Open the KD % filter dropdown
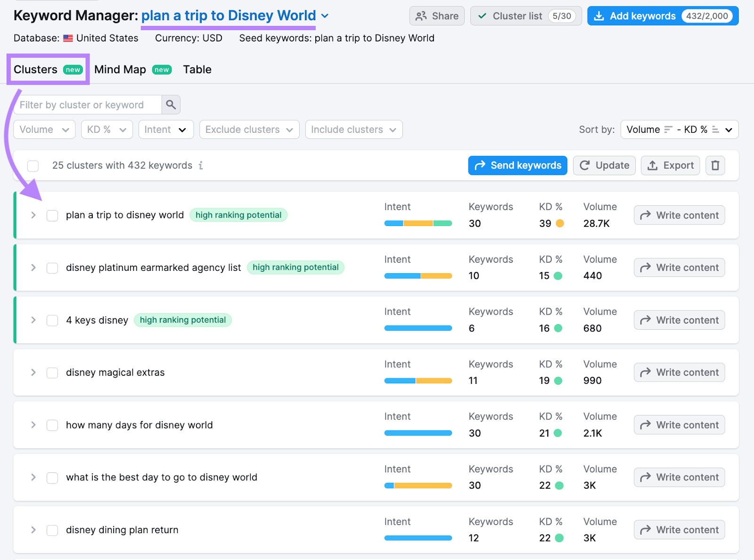The width and height of the screenshot is (754, 560). click(x=107, y=130)
